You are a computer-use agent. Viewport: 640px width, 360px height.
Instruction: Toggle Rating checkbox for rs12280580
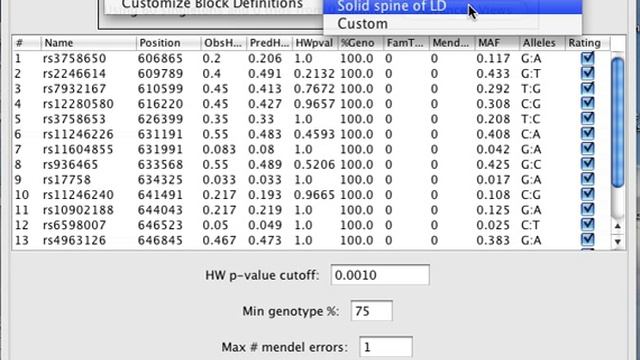(x=588, y=104)
